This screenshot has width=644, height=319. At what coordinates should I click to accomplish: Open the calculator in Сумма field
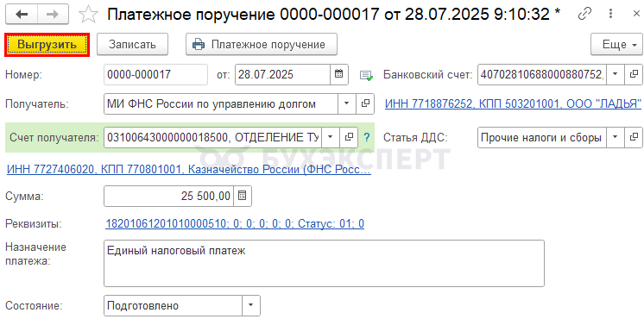coord(243,196)
